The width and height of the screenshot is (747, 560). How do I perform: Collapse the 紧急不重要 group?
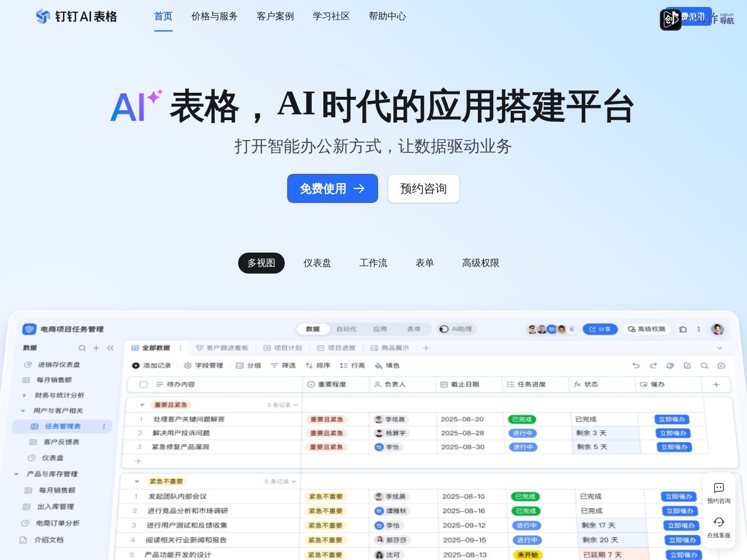tap(137, 482)
